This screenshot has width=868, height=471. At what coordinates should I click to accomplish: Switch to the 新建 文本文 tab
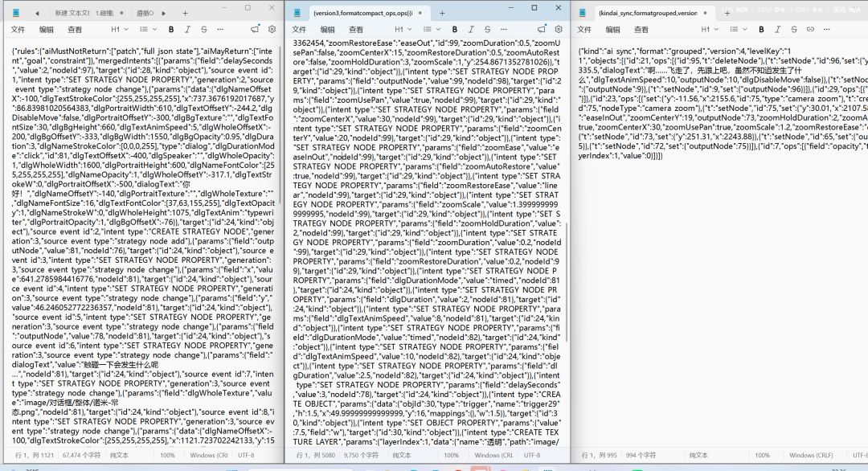coord(72,13)
